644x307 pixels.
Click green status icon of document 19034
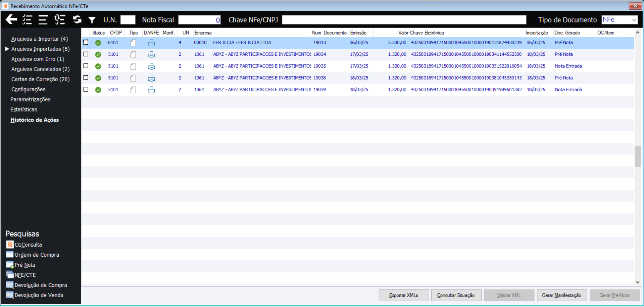(98, 54)
